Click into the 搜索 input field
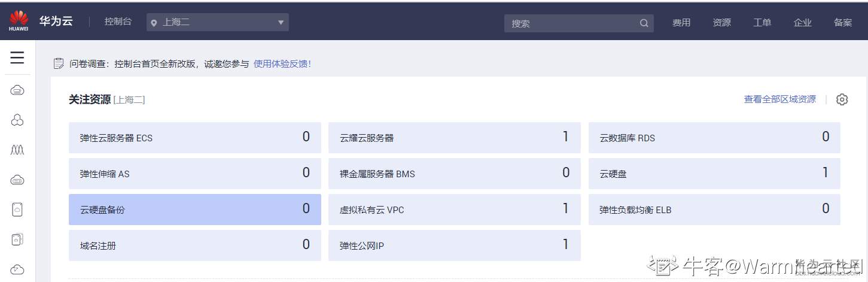868x282 pixels. coord(571,23)
